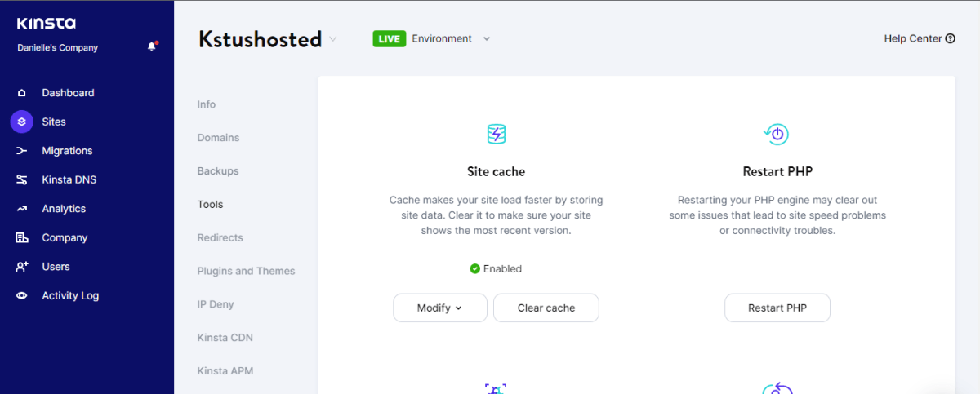Click Danielle's Company account name
This screenshot has width=980, height=394.
[x=57, y=47]
